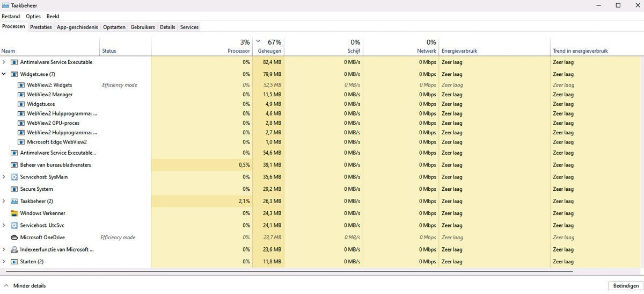The width and height of the screenshot is (644, 294).
Task: Collapse the Widgets.exe (7) group
Action: point(4,74)
